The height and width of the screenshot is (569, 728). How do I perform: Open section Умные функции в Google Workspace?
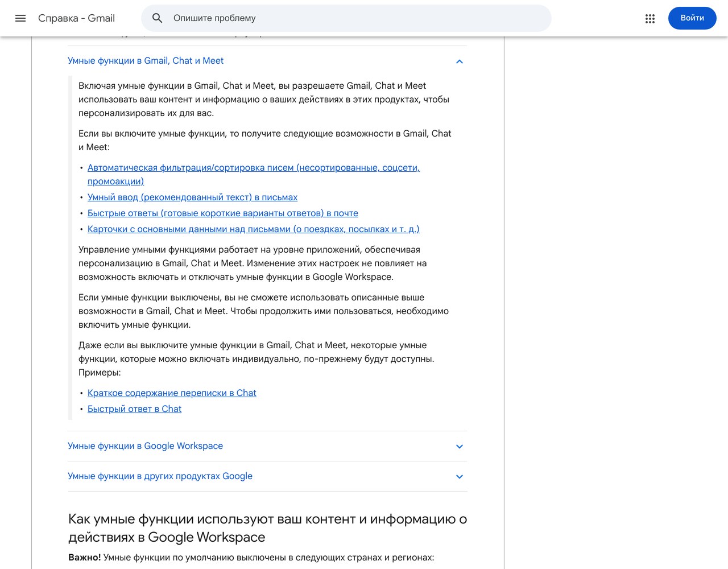click(x=145, y=446)
